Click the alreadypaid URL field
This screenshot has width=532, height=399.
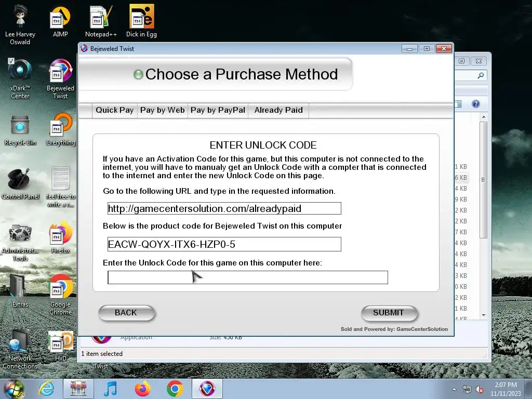click(224, 208)
